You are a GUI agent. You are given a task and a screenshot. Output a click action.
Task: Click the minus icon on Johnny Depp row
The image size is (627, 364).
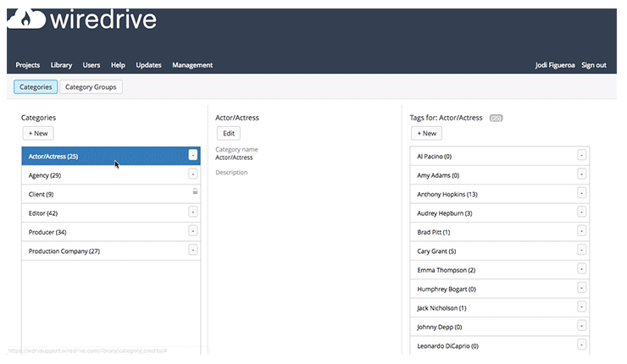point(582,326)
